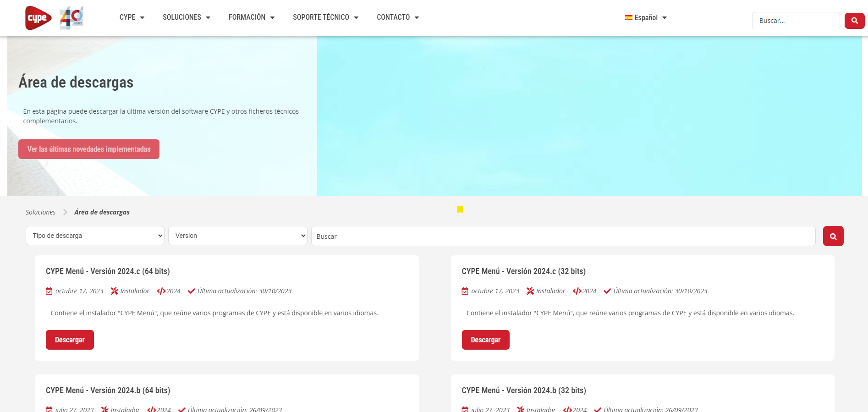Click Ver las últimas novedades implementadas button
The width and height of the screenshot is (868, 412).
(x=89, y=149)
